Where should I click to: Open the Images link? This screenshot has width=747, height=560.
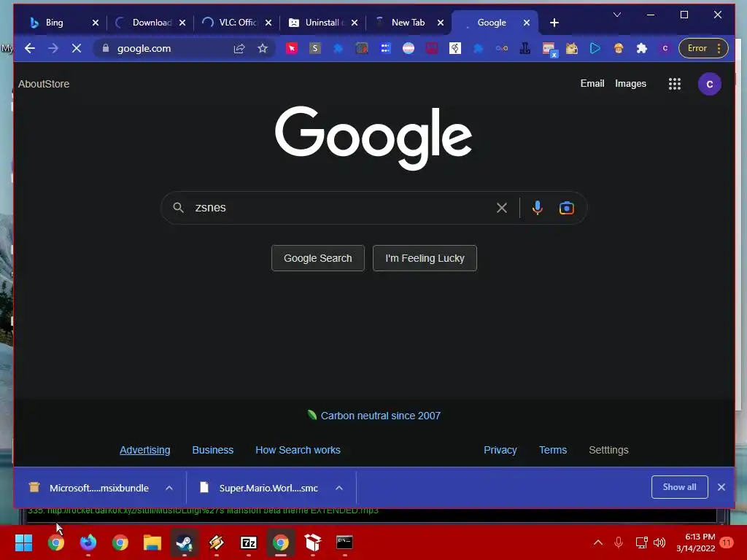click(x=630, y=83)
